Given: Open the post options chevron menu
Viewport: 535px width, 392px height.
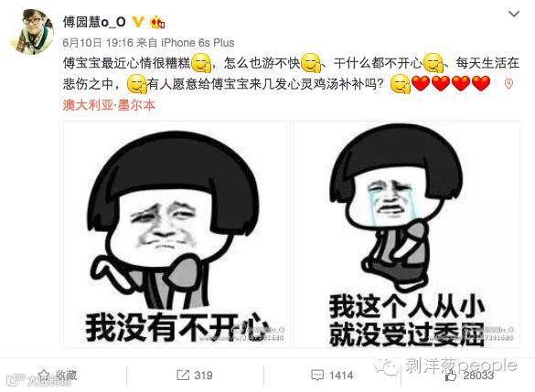Looking at the screenshot, I should click(514, 14).
